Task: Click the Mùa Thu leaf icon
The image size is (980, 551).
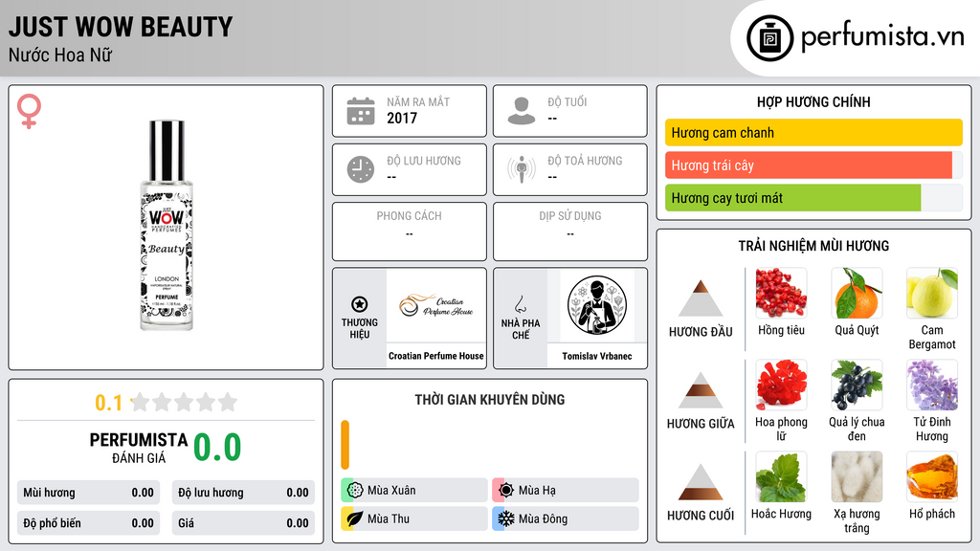Action: [x=355, y=518]
